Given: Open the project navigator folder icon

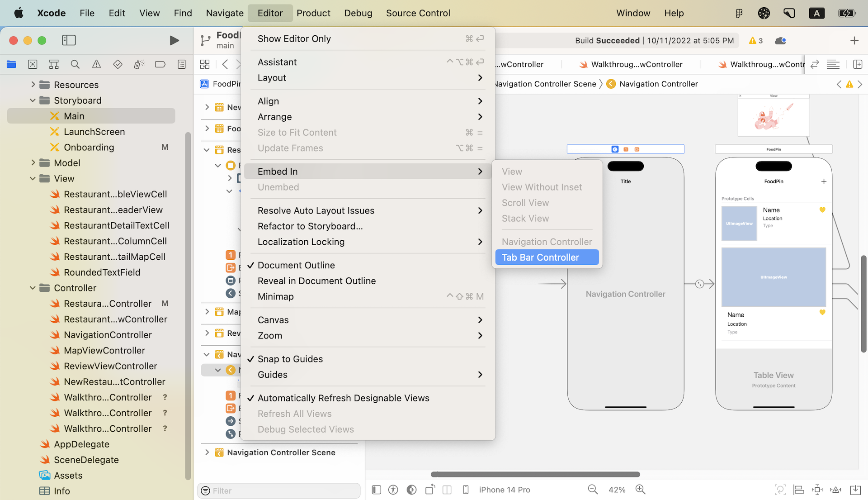Looking at the screenshot, I should coord(11,64).
